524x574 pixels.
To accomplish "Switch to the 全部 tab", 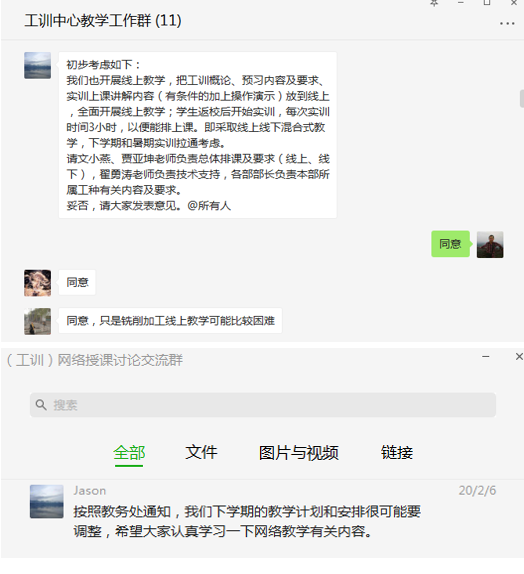I will click(x=129, y=452).
